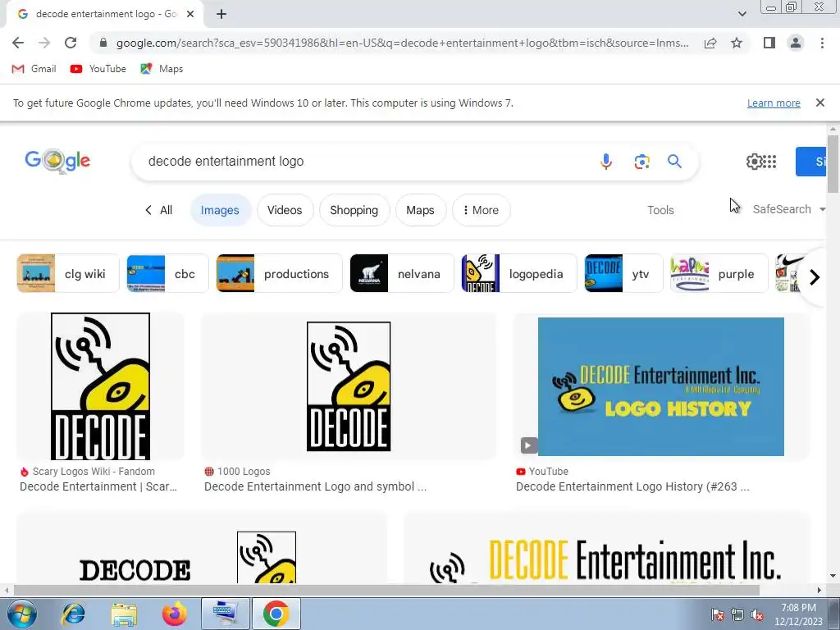Click the scroll right arrow on horizontal scrollbar

tap(819, 590)
